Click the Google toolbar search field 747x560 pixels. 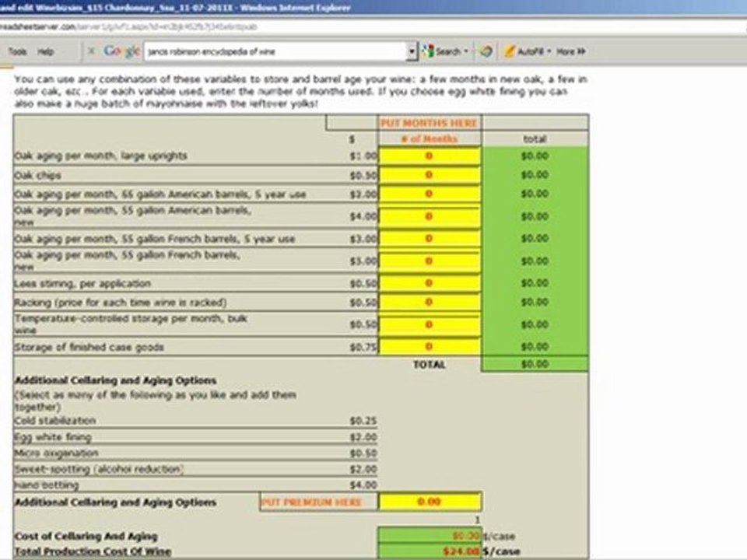pyautogui.click(x=276, y=51)
